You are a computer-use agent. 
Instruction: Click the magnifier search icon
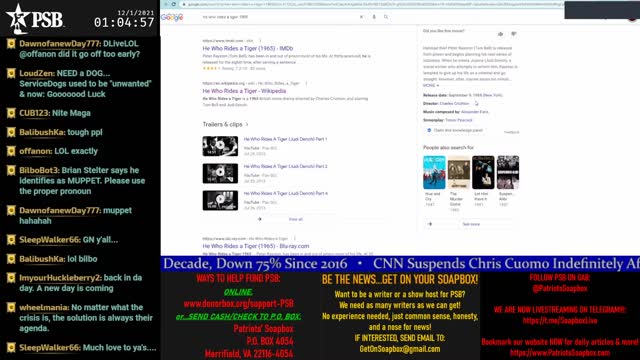click(x=386, y=17)
